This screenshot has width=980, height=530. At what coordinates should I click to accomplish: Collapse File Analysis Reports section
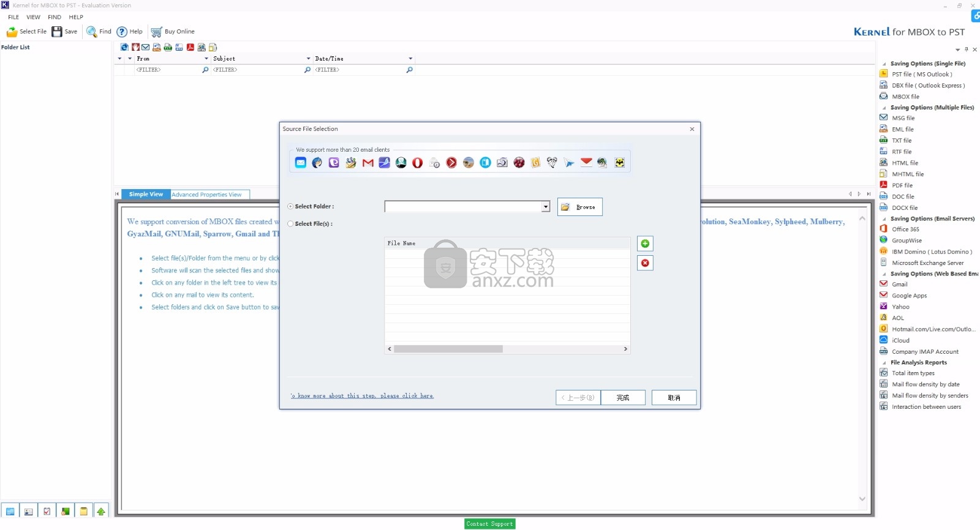pos(884,363)
